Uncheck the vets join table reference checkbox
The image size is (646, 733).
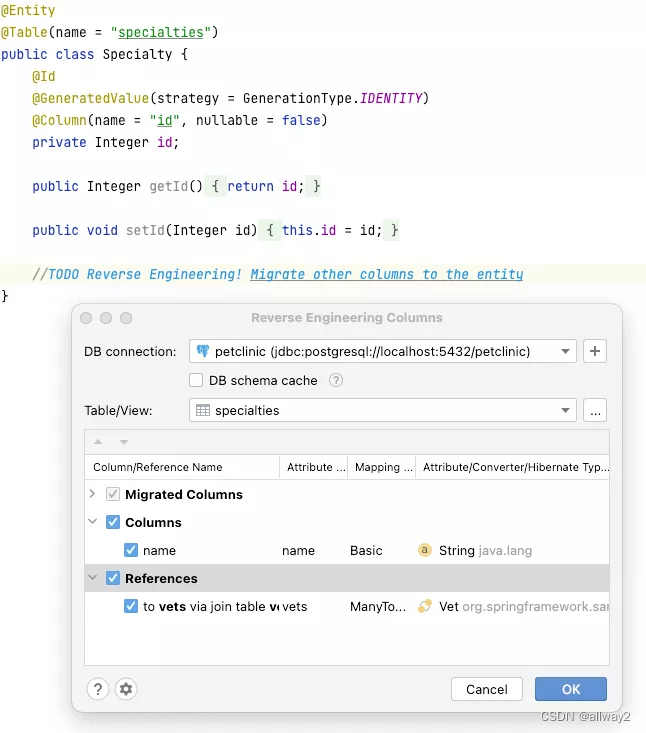tap(131, 606)
